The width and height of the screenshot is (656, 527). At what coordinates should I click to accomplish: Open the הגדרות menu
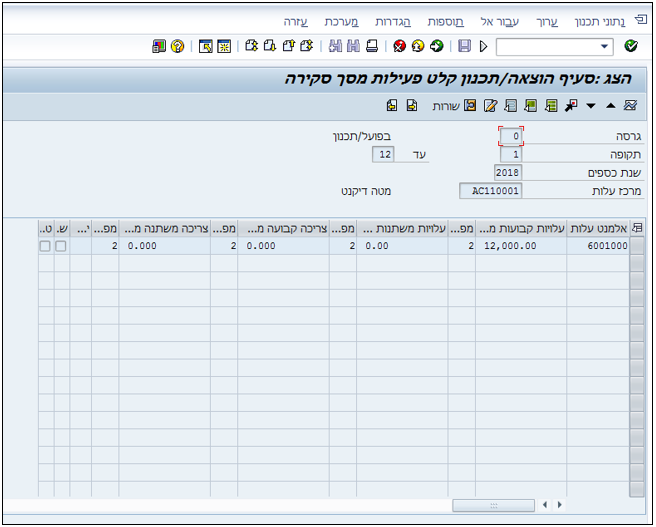(393, 22)
